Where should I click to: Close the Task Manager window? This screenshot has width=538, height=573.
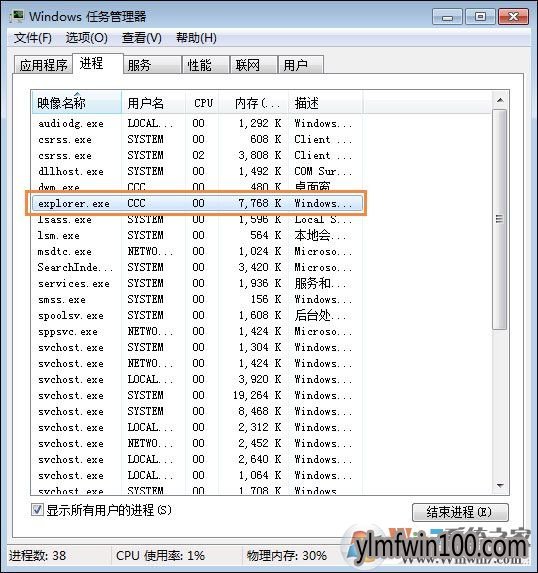tap(513, 17)
